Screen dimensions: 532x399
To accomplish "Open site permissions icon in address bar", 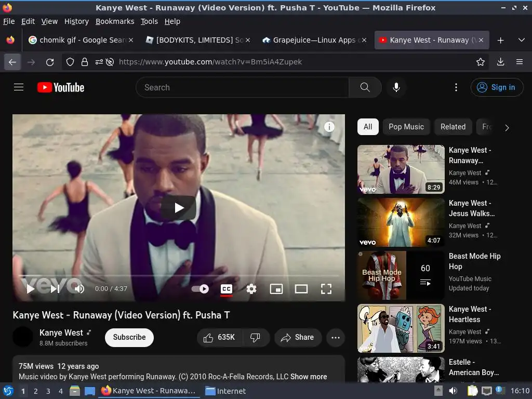I will tap(99, 62).
